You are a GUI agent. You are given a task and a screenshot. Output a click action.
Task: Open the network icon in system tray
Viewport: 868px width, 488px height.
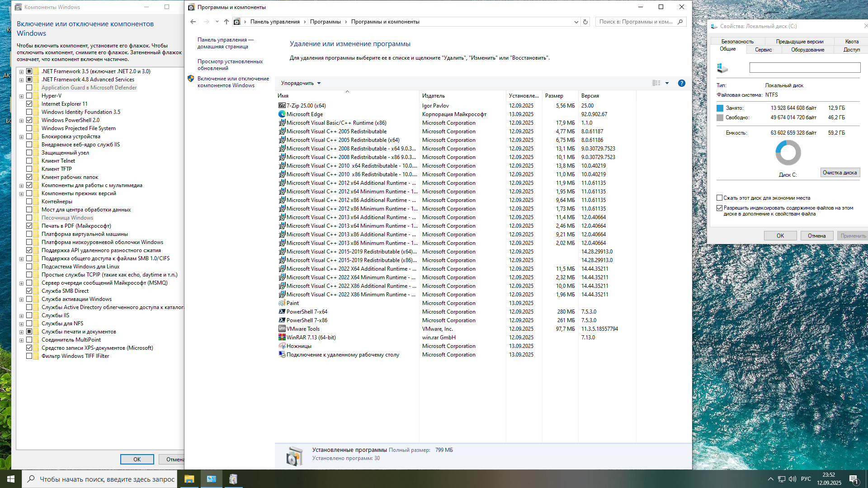(x=781, y=479)
